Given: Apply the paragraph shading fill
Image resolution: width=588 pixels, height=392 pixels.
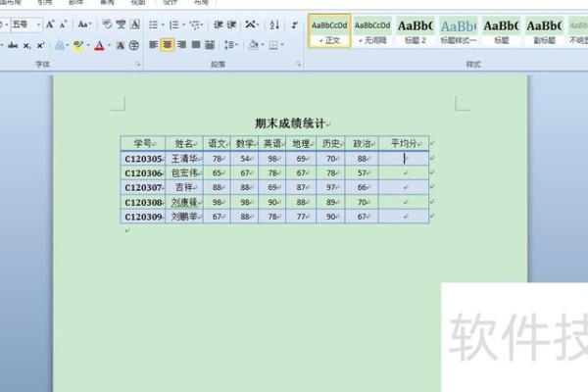Looking at the screenshot, I should tap(253, 45).
